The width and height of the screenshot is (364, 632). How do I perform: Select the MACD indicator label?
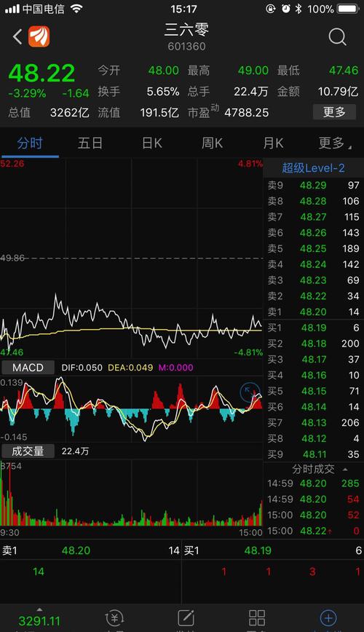[x=28, y=368]
